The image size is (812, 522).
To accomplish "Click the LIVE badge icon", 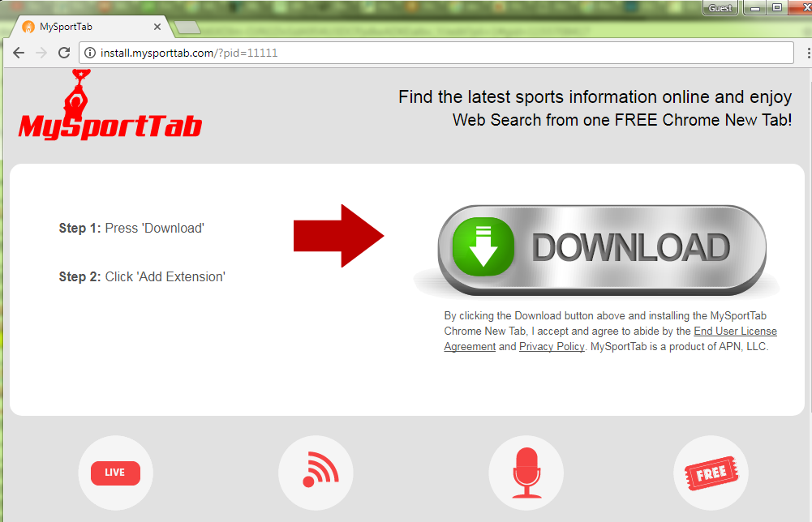I will point(115,473).
